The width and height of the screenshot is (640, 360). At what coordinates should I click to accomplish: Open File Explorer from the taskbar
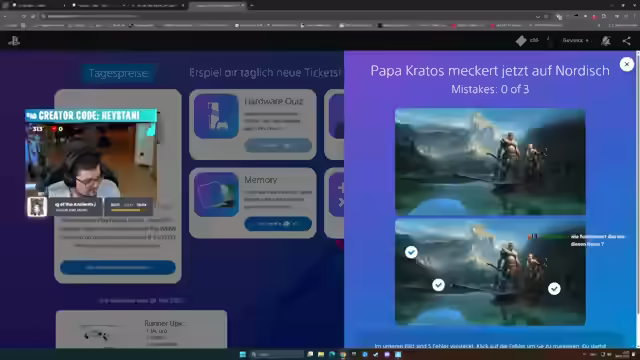point(321,354)
